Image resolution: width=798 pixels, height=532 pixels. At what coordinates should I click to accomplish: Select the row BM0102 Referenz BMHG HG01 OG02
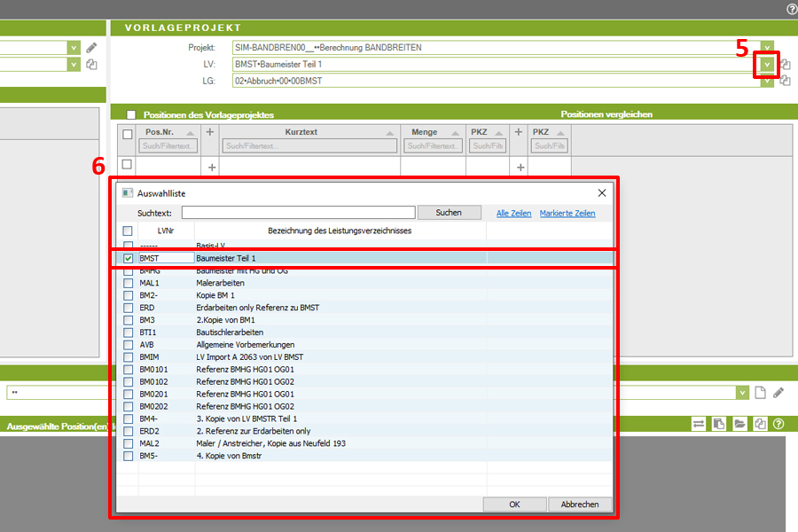(364, 382)
